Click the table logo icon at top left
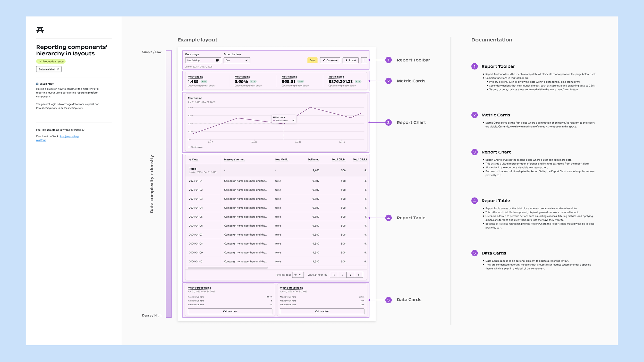Viewport: 644px width, 362px height. click(40, 30)
